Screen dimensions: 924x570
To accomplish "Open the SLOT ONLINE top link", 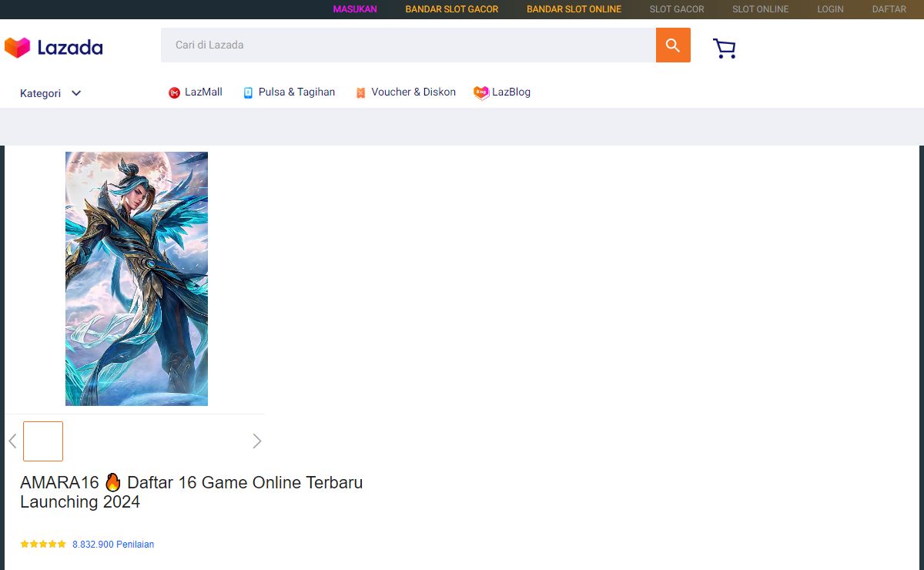I will (761, 9).
